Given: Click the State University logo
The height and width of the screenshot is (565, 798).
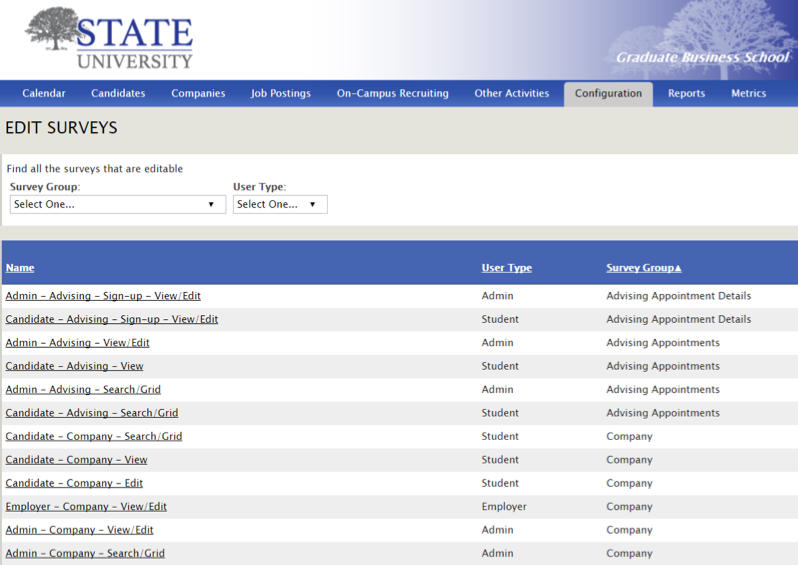Looking at the screenshot, I should coord(109,38).
